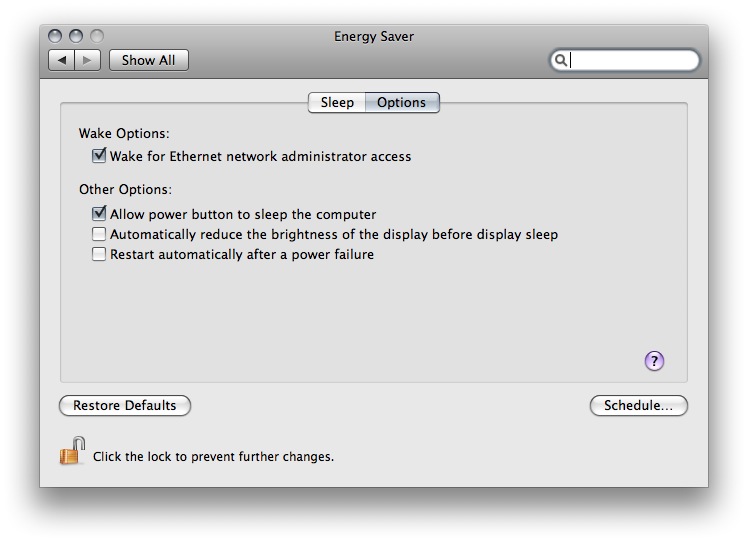Enable Restart automatically after a power failure
The height and width of the screenshot is (542, 748).
click(99, 254)
